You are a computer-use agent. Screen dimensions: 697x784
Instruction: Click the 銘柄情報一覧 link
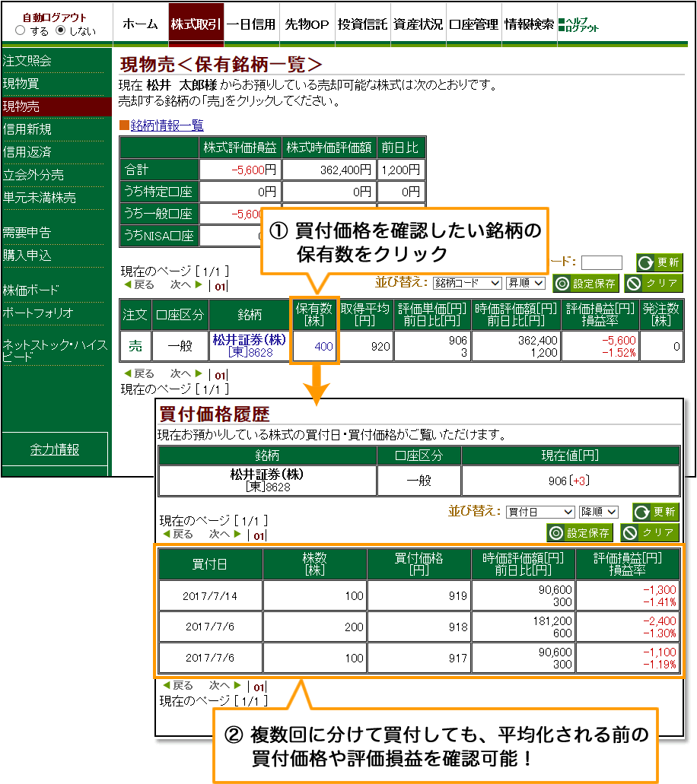[167, 125]
